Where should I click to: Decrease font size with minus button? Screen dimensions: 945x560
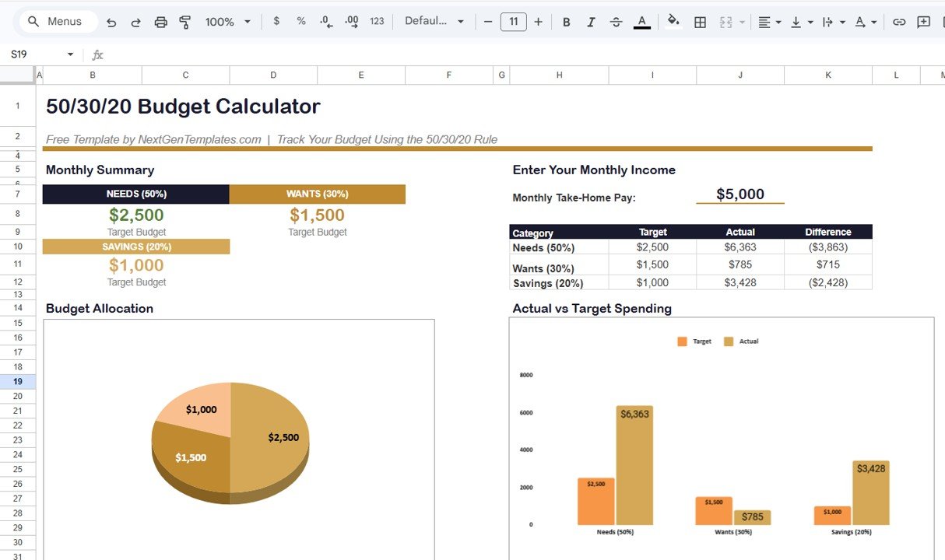488,22
